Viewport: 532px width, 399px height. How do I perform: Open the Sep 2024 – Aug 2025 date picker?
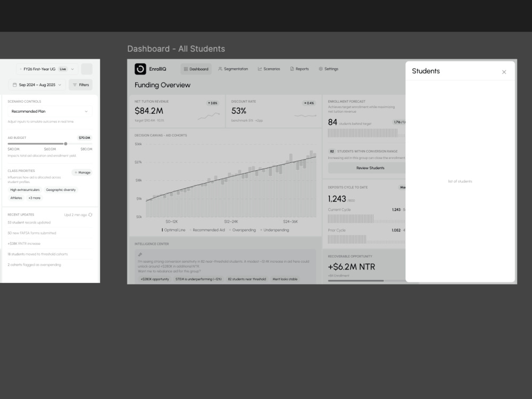coord(37,85)
